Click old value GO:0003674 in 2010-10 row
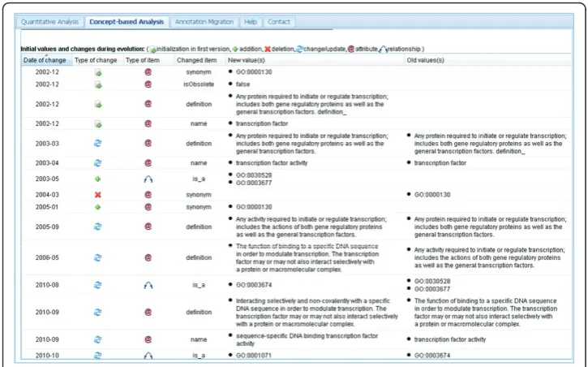The width and height of the screenshot is (588, 367). point(432,356)
